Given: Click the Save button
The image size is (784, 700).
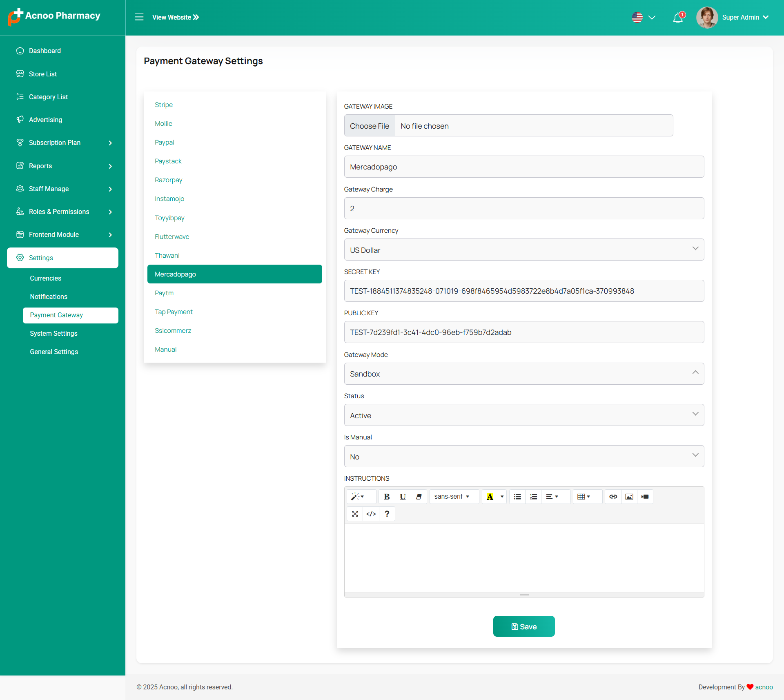Looking at the screenshot, I should coord(523,626).
